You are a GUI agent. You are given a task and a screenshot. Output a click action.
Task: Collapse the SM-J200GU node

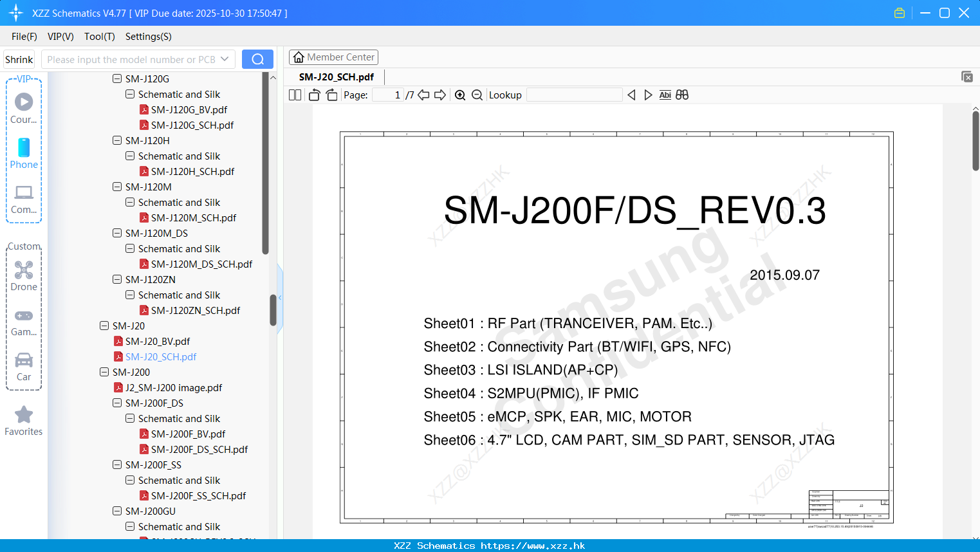tap(117, 511)
